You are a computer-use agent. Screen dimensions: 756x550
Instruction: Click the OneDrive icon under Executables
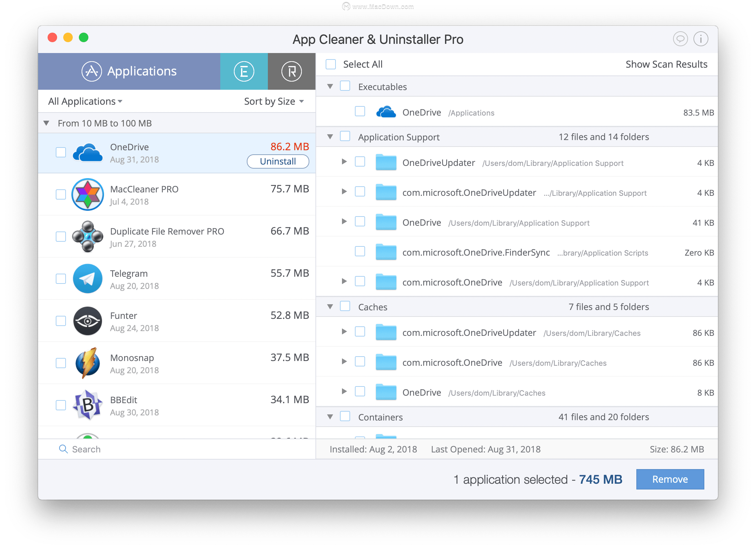[386, 112]
